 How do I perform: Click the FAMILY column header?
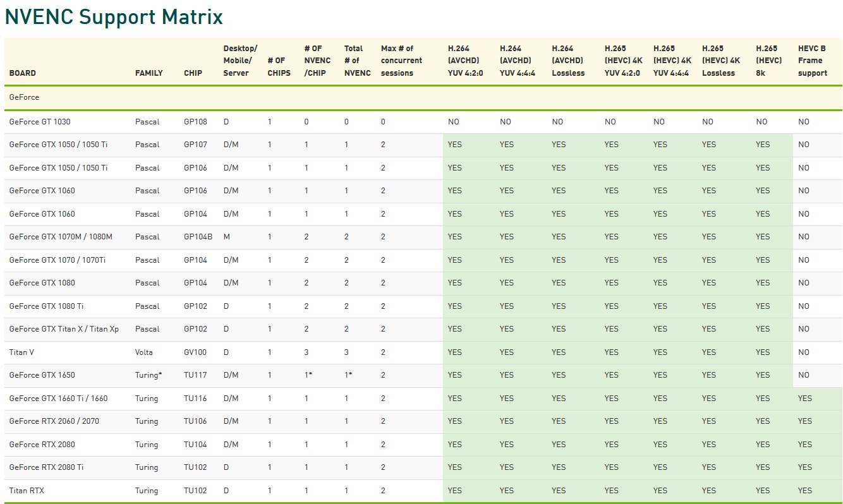[x=149, y=73]
